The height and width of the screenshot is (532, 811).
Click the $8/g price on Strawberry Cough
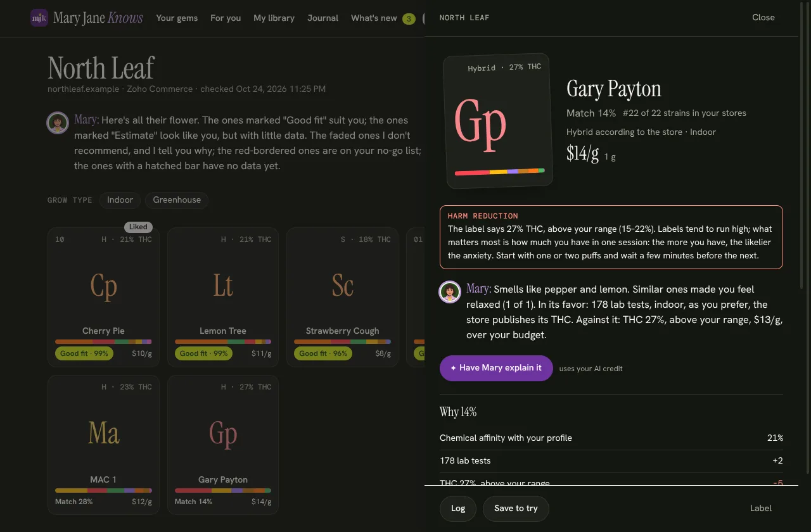tap(383, 353)
